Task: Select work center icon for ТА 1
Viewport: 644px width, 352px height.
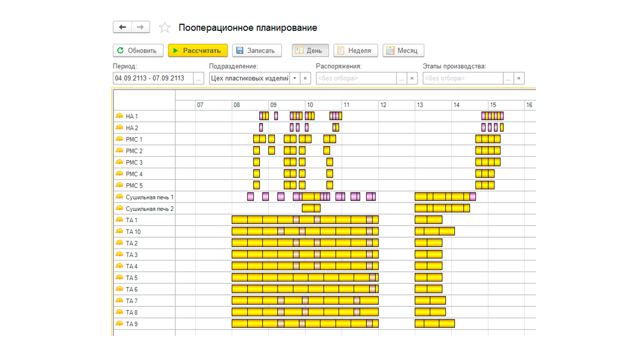Action: pyautogui.click(x=120, y=219)
